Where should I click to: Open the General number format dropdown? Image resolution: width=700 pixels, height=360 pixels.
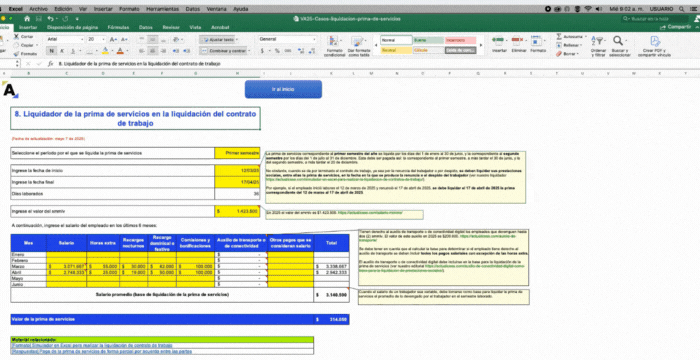pyautogui.click(x=314, y=39)
